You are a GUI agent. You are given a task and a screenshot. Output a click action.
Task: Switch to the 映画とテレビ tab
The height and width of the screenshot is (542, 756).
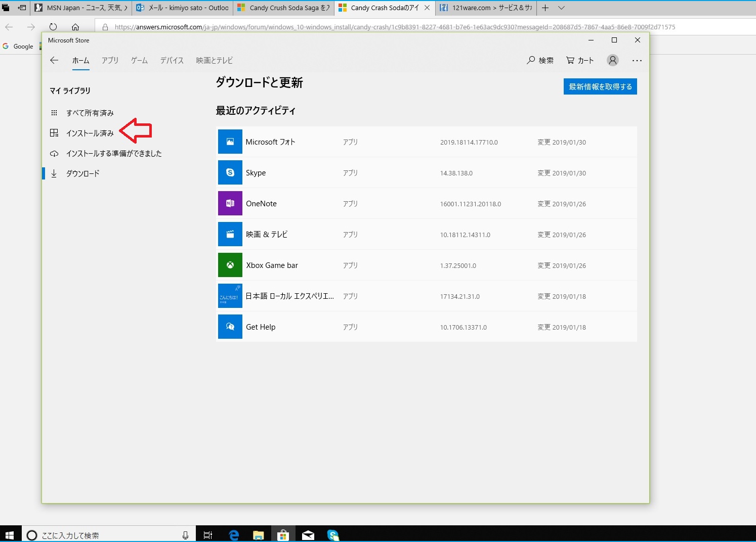pyautogui.click(x=215, y=60)
